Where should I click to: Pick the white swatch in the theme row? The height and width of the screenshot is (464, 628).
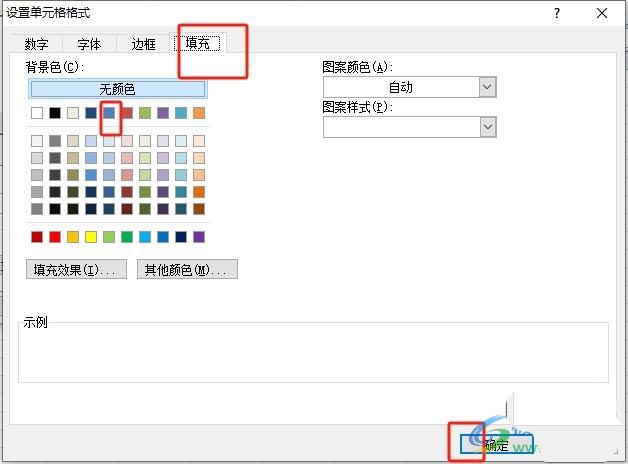point(37,113)
